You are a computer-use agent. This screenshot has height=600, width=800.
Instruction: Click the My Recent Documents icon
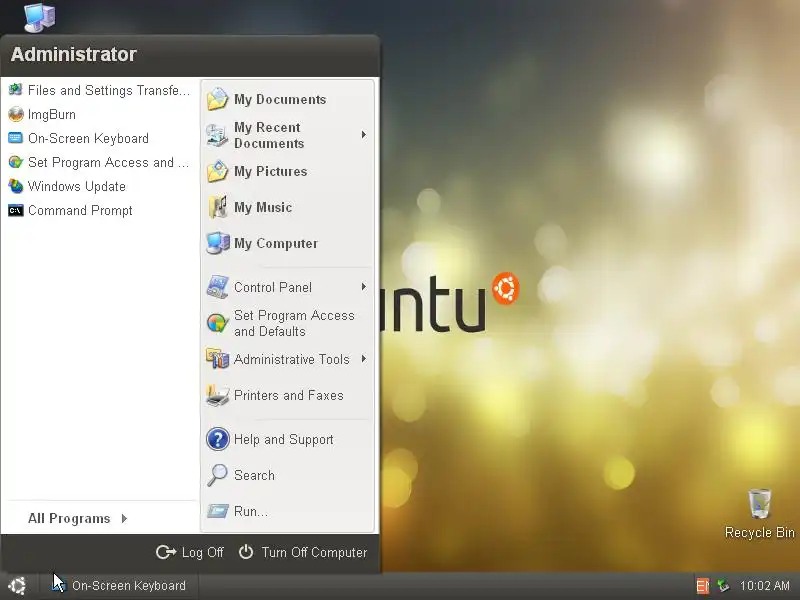217,135
